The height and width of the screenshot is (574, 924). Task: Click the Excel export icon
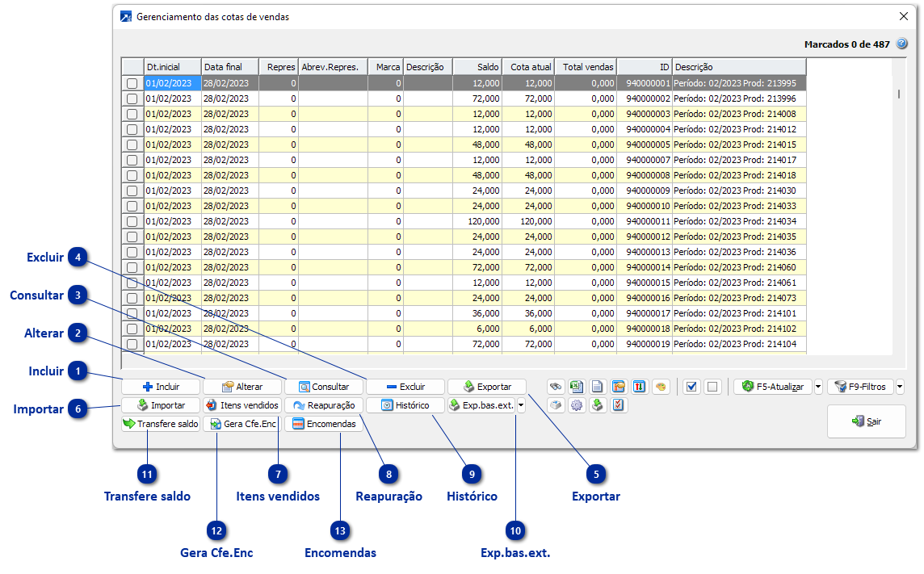click(577, 387)
